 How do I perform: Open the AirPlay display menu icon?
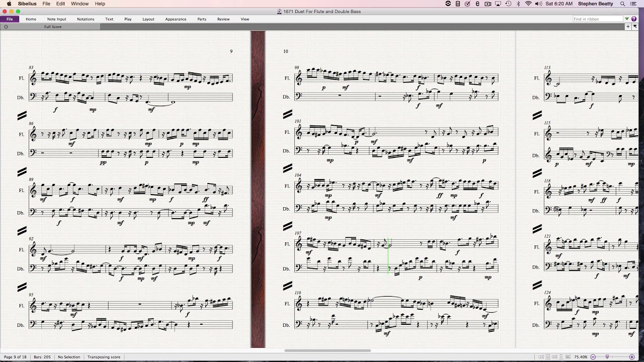[498, 4]
